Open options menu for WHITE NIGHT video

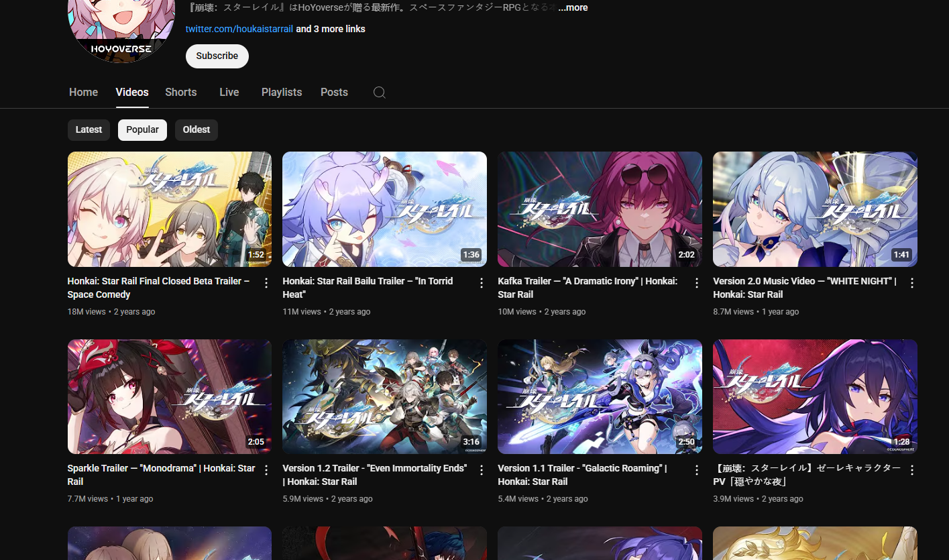click(912, 283)
